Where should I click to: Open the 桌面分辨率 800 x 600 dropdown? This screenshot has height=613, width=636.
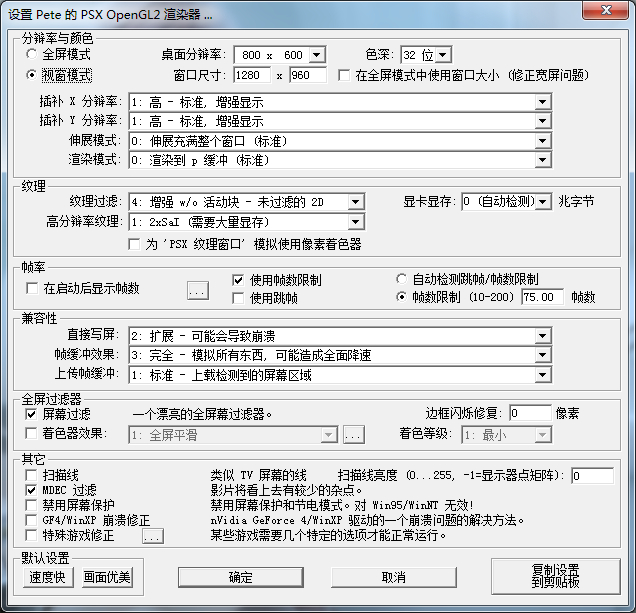[x=280, y=55]
